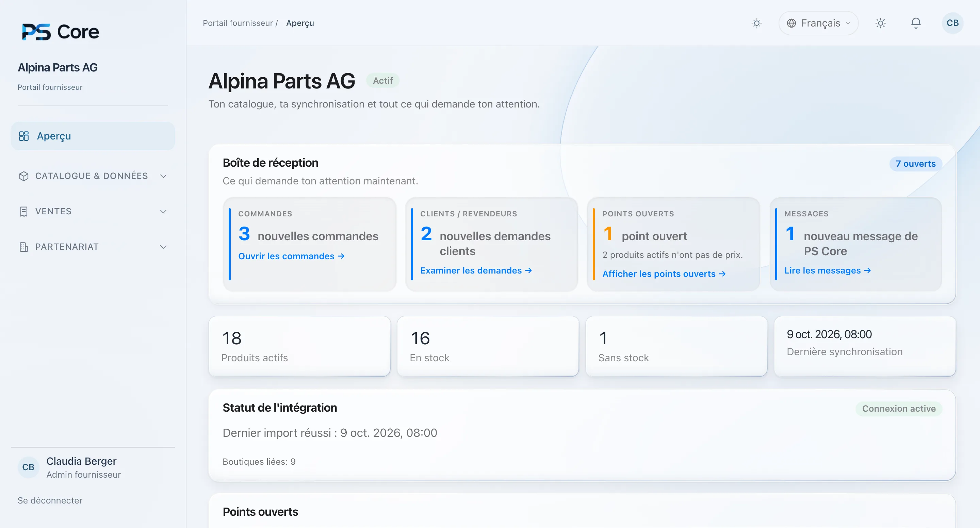Click the Aperçu grid icon in sidebar

pyautogui.click(x=23, y=136)
